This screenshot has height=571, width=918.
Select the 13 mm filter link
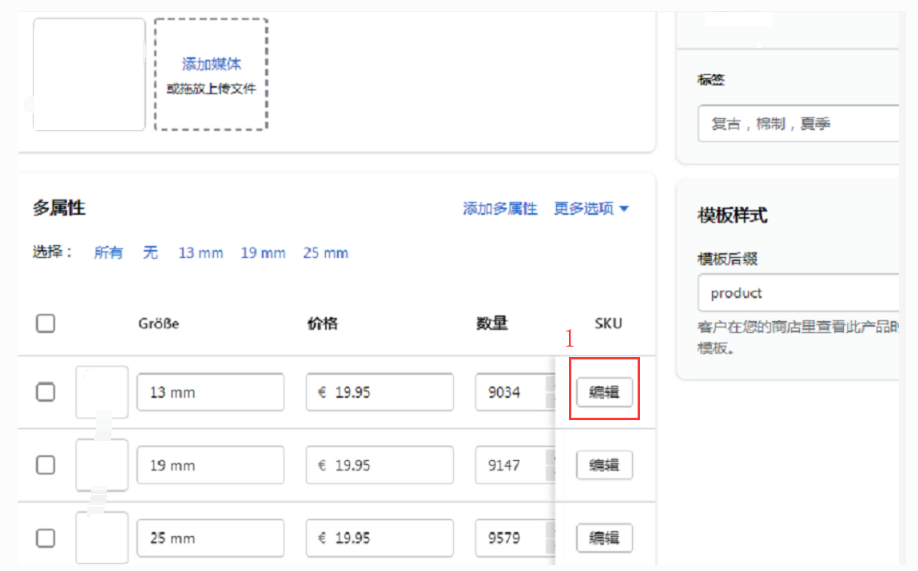pyautogui.click(x=201, y=253)
